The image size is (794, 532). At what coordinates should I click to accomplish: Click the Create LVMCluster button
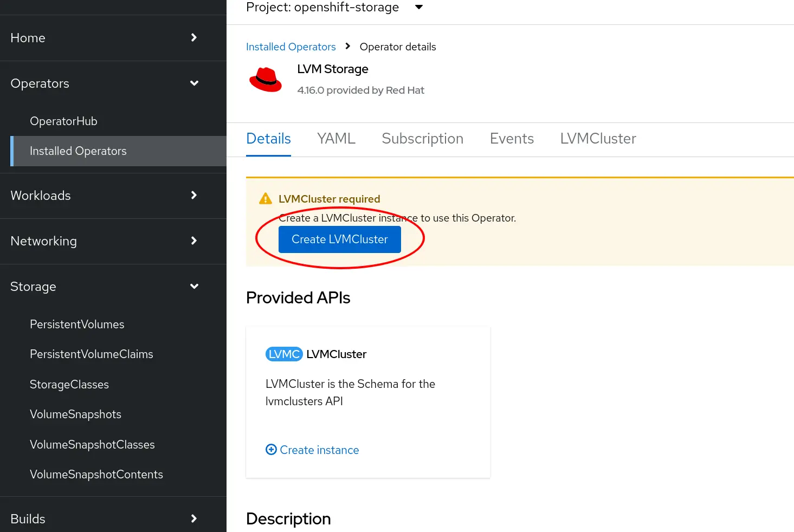[340, 239]
